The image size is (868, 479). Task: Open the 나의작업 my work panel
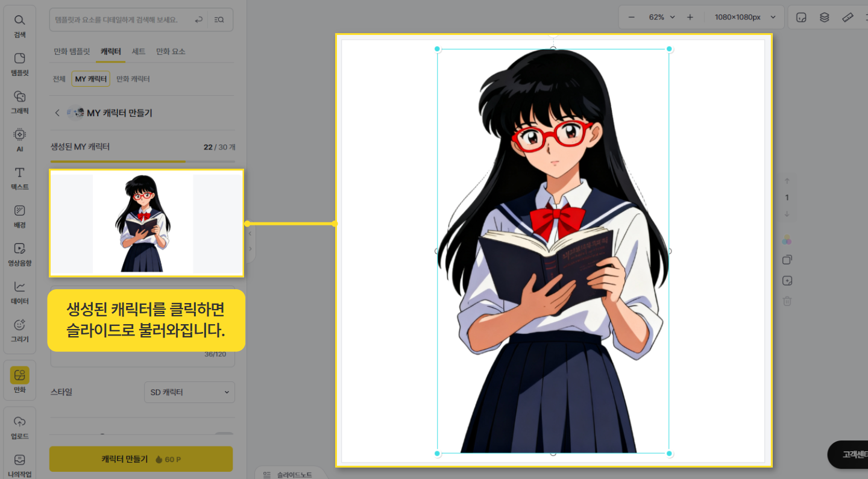(x=19, y=465)
